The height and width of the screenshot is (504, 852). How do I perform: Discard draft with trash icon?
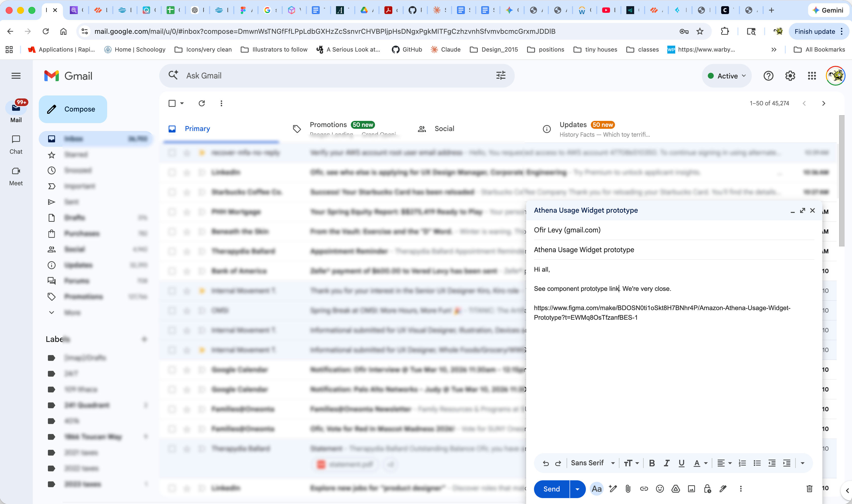pos(809,489)
